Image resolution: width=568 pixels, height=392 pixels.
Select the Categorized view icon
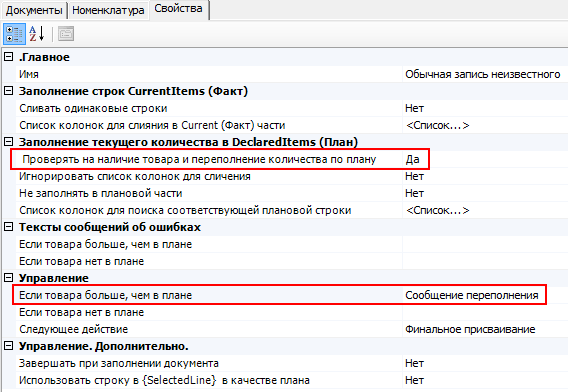point(14,34)
